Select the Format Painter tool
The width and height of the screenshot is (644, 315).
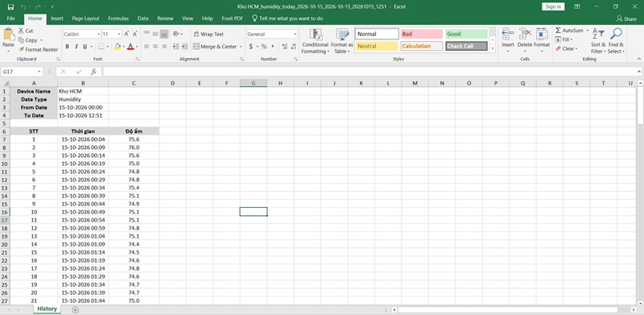[38, 49]
